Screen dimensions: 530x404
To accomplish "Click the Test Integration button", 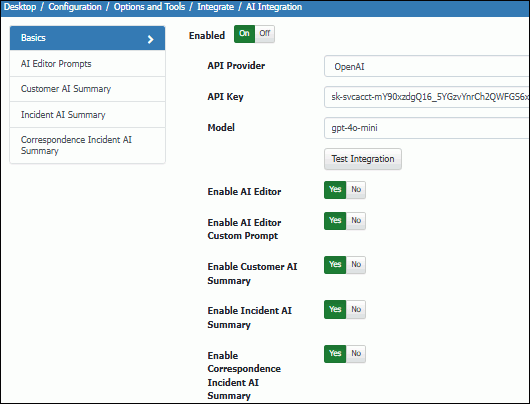I will tap(363, 159).
